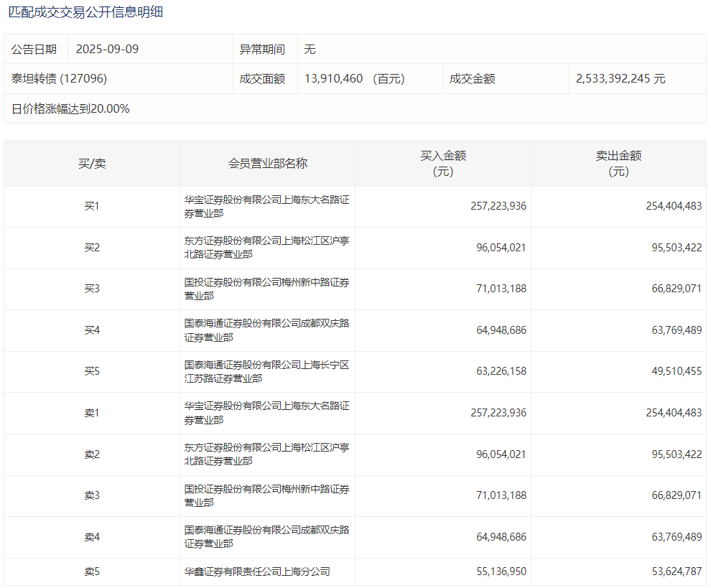Open 华鑫证券 上海分公司 branch name
Image resolution: width=711 pixels, height=588 pixels.
257,572
